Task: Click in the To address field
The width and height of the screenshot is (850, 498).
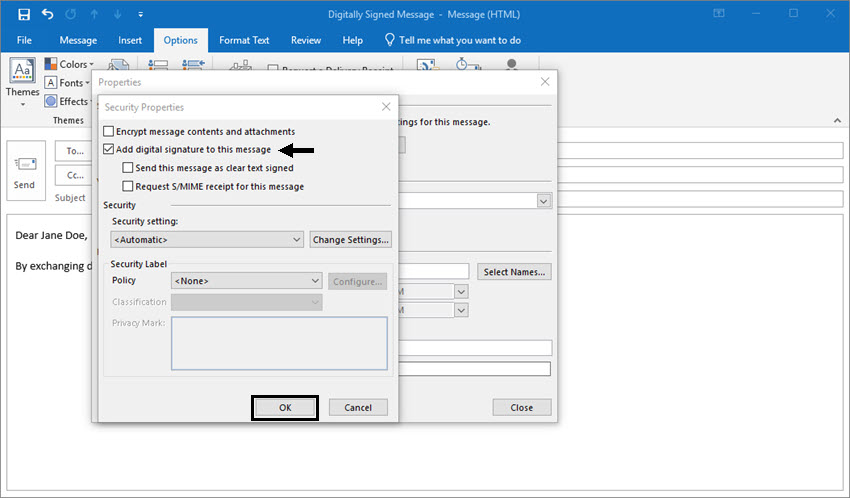Action: tap(701, 150)
